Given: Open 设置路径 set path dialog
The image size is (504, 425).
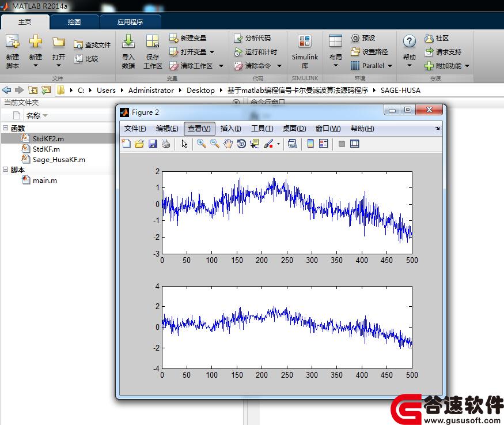Looking at the screenshot, I should pos(369,52).
